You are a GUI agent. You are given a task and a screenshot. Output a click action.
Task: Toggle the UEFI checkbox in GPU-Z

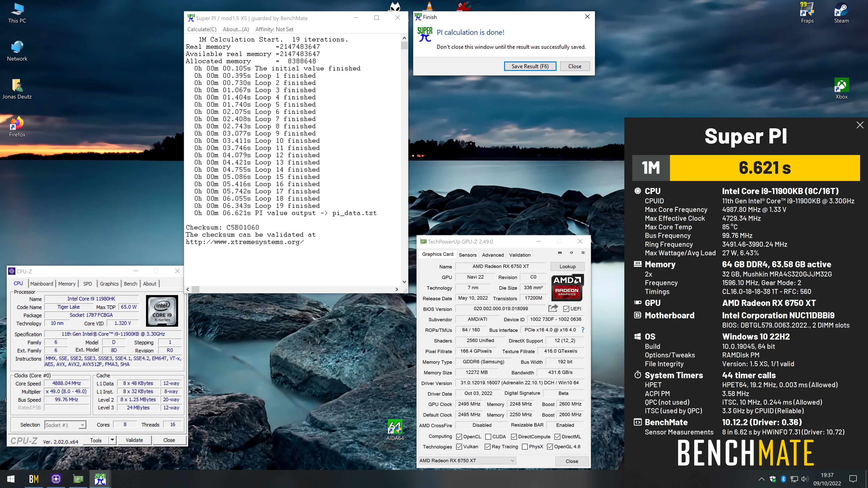[x=566, y=308]
